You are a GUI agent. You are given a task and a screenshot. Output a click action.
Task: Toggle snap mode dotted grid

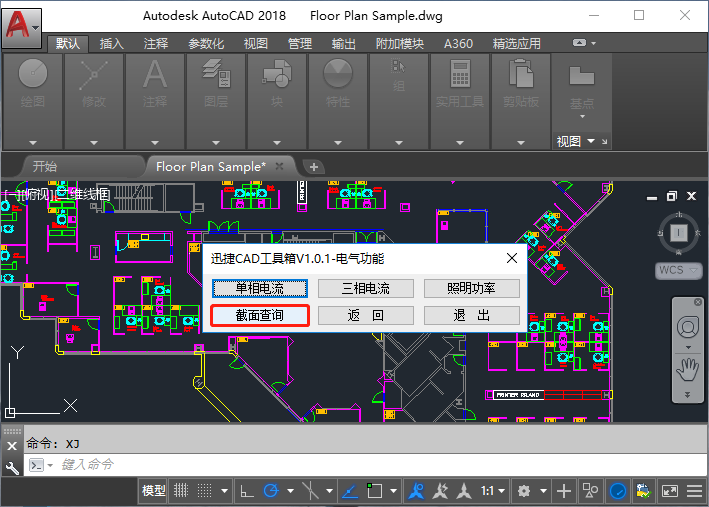pos(204,491)
